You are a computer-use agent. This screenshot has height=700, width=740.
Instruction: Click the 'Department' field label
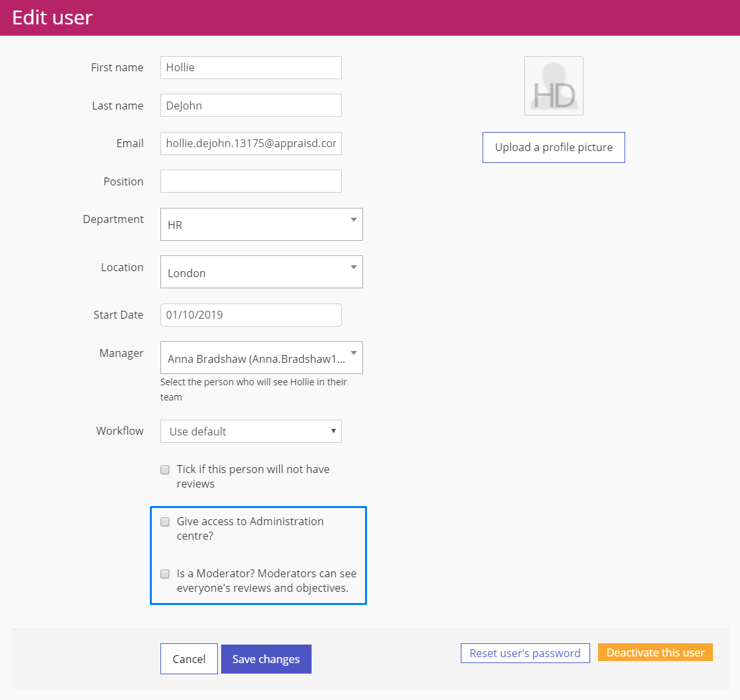[x=114, y=219]
